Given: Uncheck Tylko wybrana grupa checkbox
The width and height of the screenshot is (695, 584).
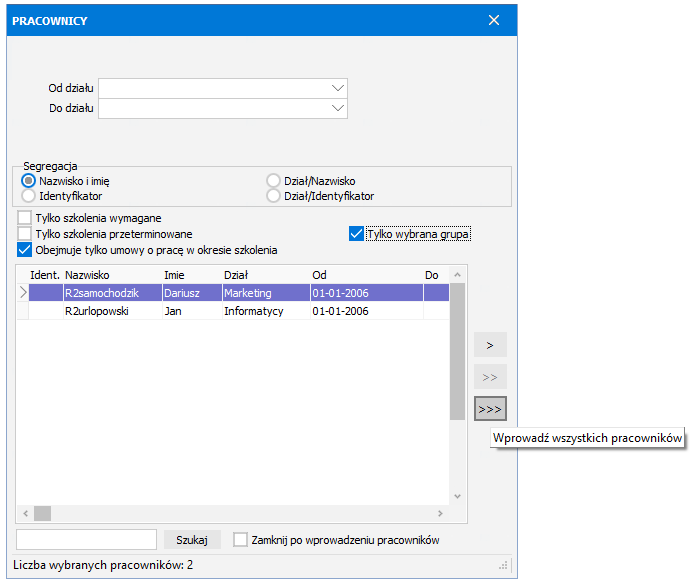Looking at the screenshot, I should (x=356, y=234).
